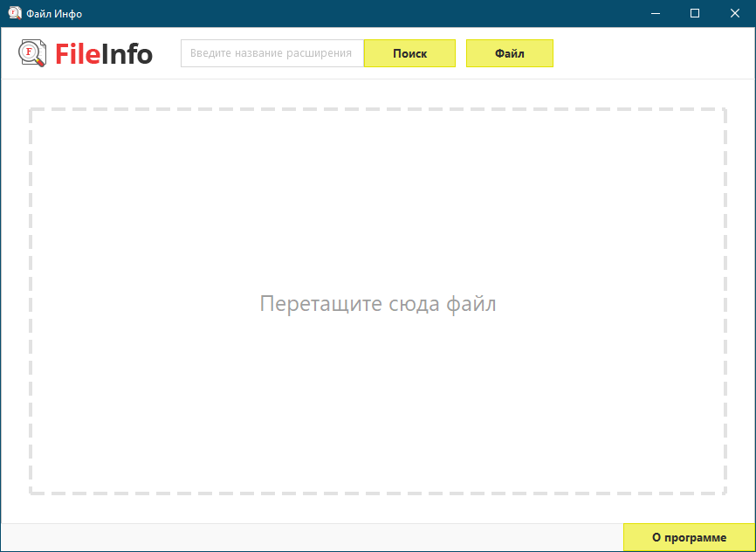The width and height of the screenshot is (756, 552).
Task: Click the FileInfo magnifier logo icon
Action: point(33,53)
